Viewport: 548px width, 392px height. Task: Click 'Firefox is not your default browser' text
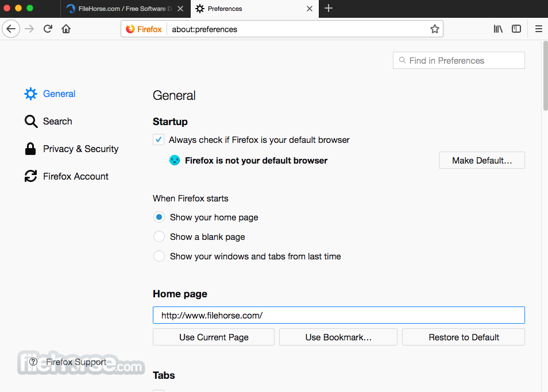256,161
